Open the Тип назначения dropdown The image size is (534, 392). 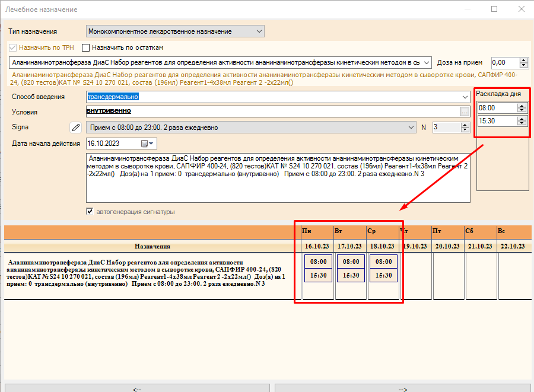(x=259, y=31)
